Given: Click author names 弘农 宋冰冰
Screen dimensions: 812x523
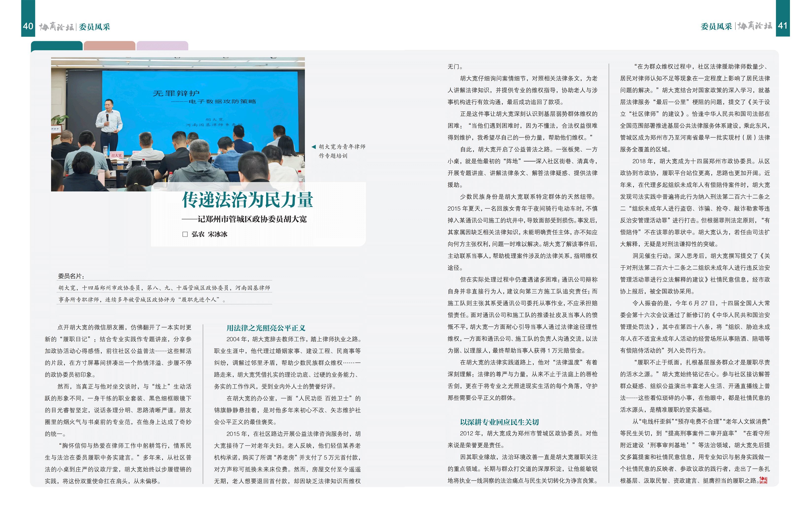Looking at the screenshot, I should (209, 234).
